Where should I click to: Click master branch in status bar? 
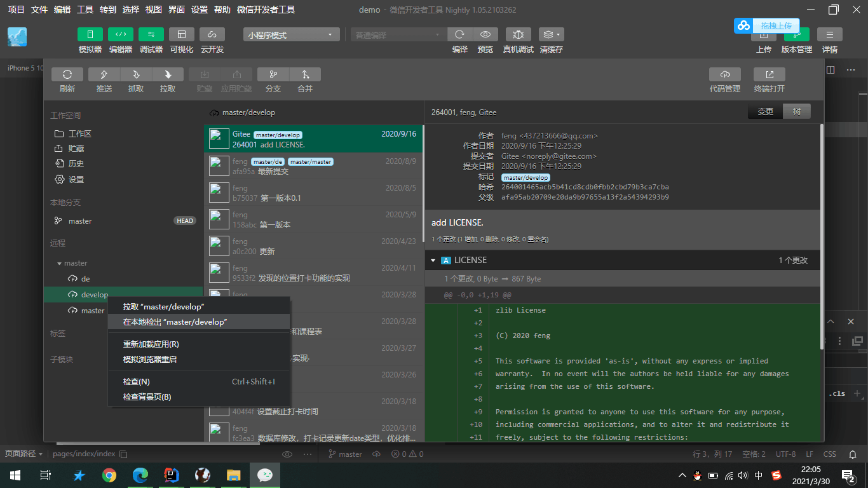[x=345, y=454]
